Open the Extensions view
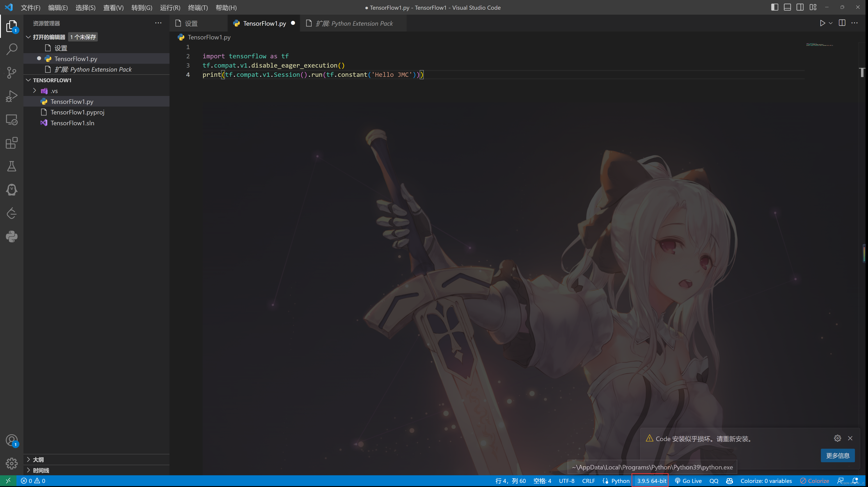 click(x=12, y=143)
